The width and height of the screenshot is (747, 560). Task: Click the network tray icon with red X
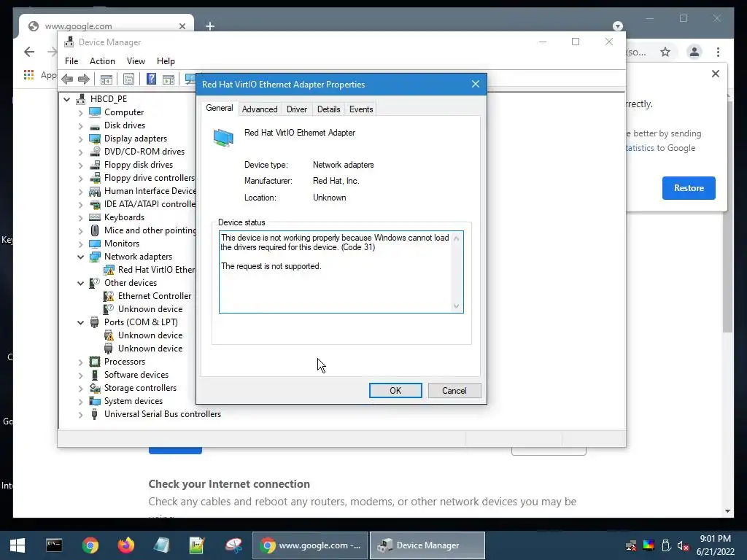click(631, 545)
